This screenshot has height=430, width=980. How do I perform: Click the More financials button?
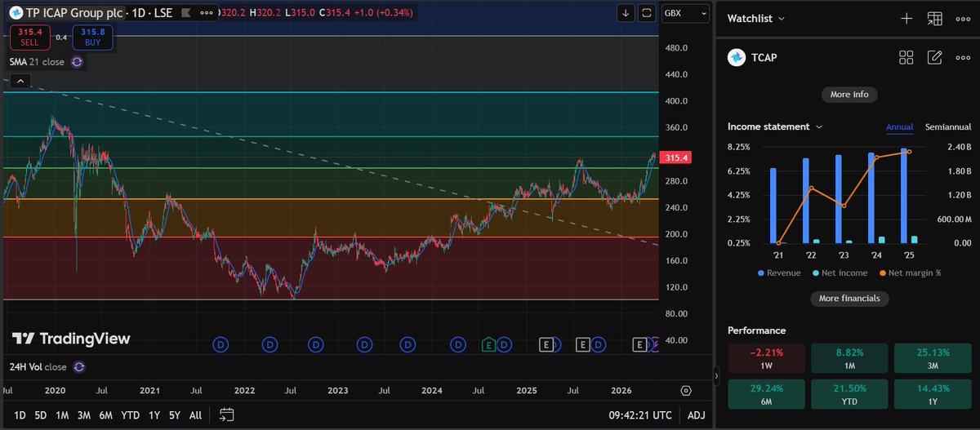pyautogui.click(x=849, y=299)
